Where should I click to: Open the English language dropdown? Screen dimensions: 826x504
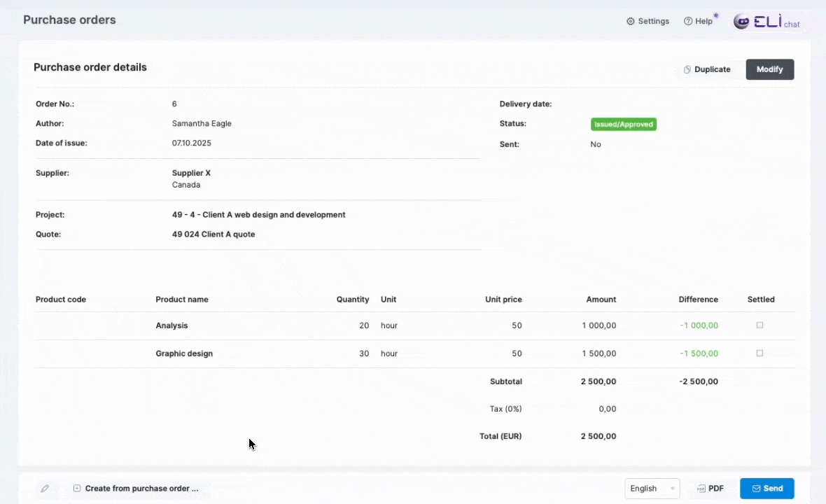652,489
